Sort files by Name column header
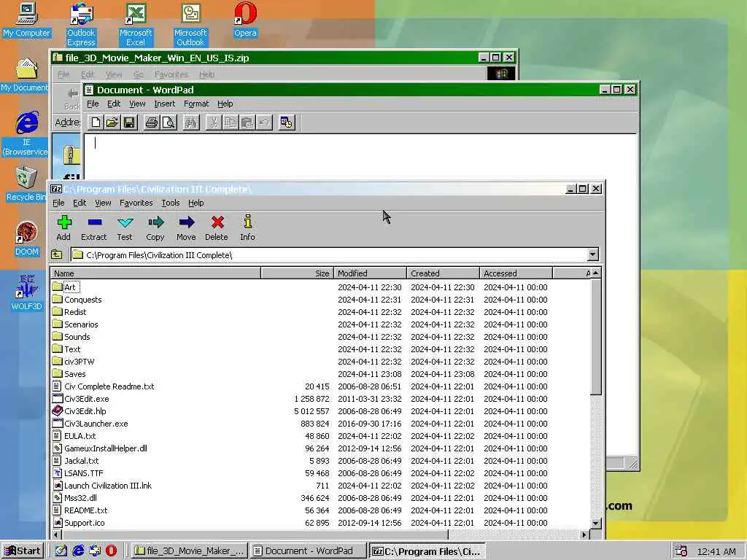The width and height of the screenshot is (747, 560). 155,273
